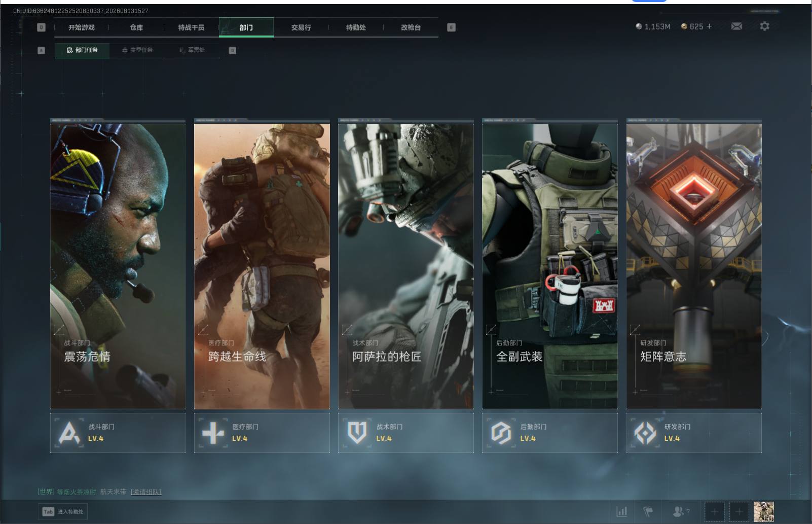Click the D key next-subtab hint
Screen dimensions: 812x524
coord(232,50)
